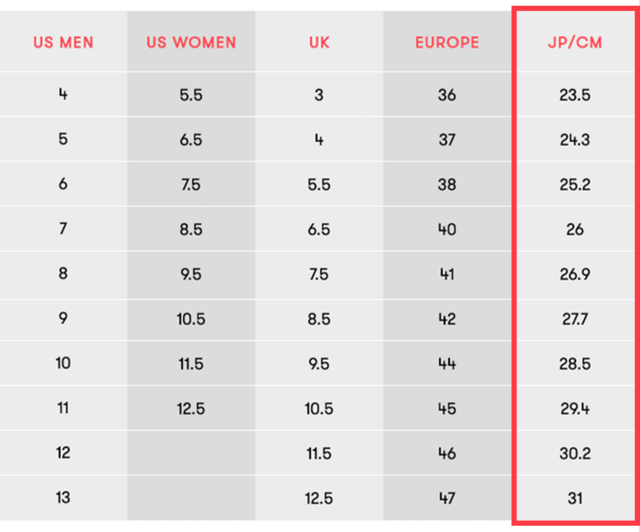Image resolution: width=640 pixels, height=532 pixels.
Task: Click the EUROPE column header
Action: [x=447, y=43]
